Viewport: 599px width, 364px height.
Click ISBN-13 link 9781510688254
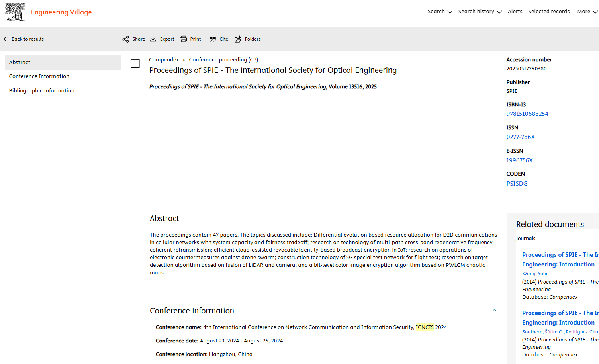(527, 114)
